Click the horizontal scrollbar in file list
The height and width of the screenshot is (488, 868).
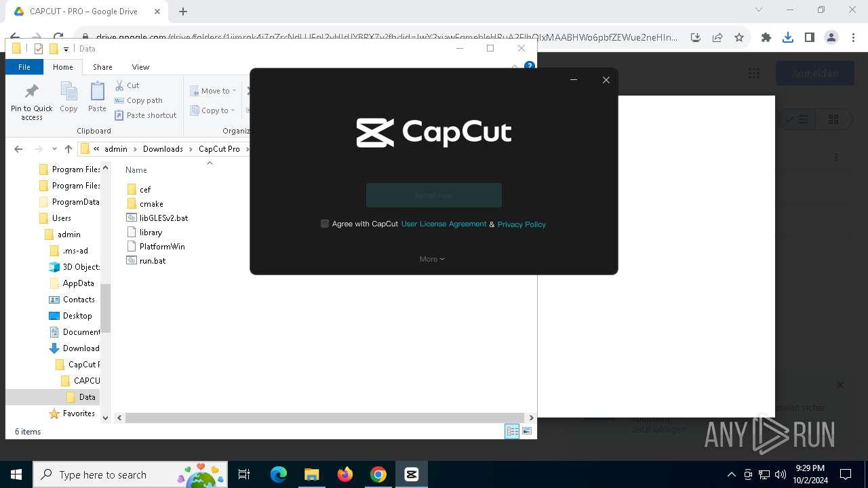tap(325, 418)
